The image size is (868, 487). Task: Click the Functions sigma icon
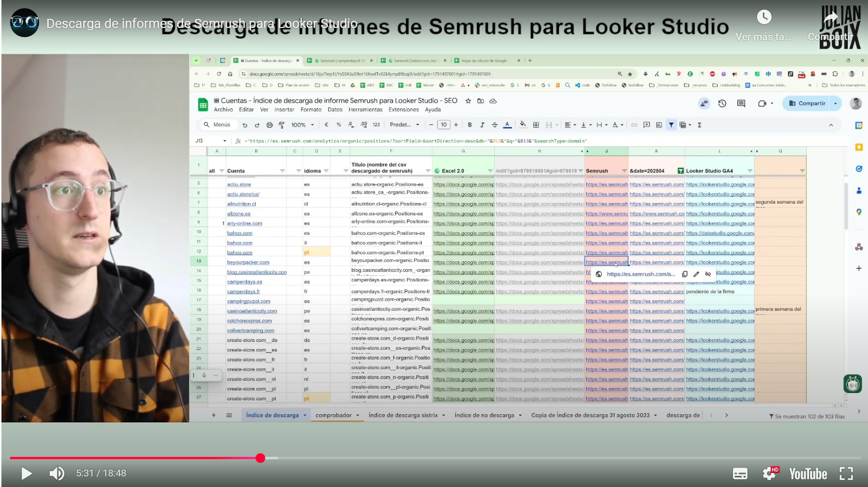coord(699,125)
